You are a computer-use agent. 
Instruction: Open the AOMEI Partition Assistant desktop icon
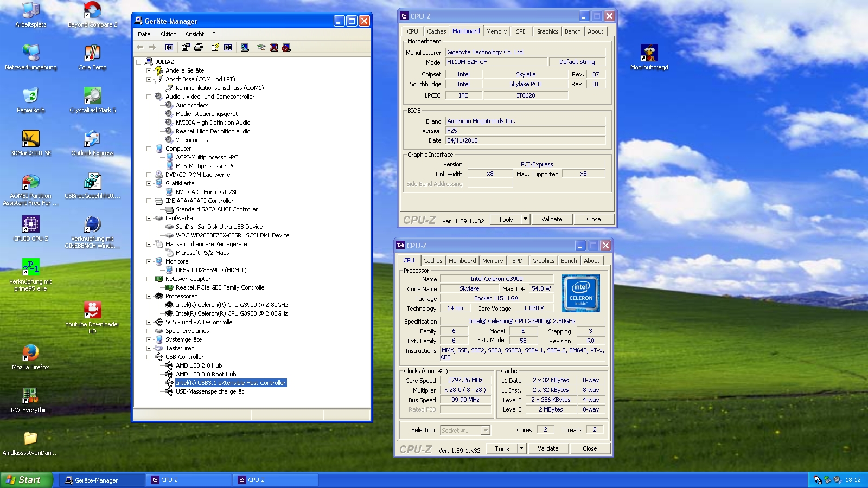pos(31,189)
